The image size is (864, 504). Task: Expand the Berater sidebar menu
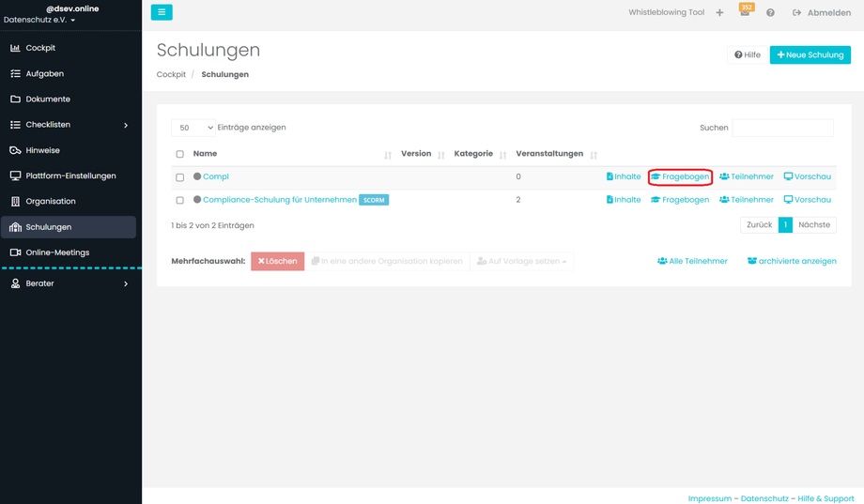[69, 283]
